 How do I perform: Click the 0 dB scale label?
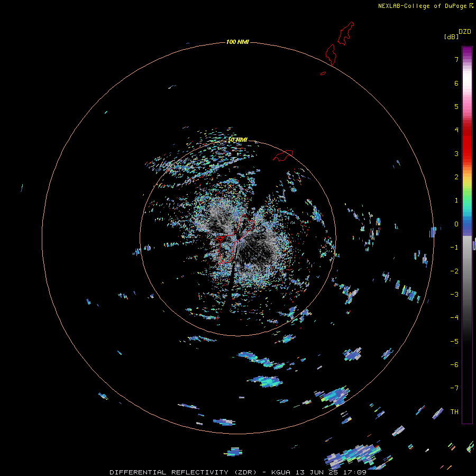point(456,224)
